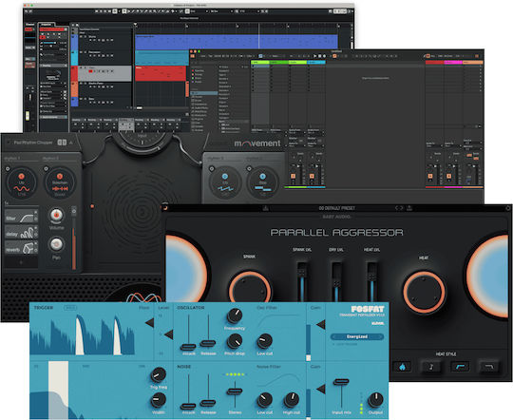Toggle power button of orange rhythm 1
The height and width of the screenshot is (420, 513).
[x=8, y=169]
